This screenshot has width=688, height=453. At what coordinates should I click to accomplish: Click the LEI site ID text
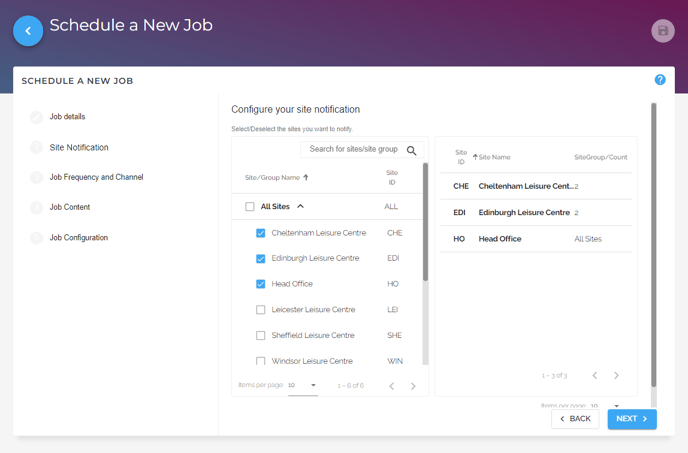[x=392, y=309]
